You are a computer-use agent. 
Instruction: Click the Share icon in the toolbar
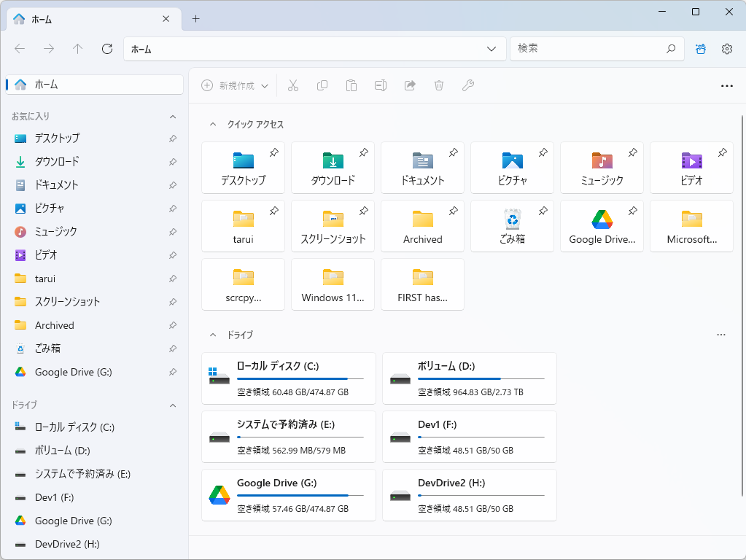[x=409, y=85]
